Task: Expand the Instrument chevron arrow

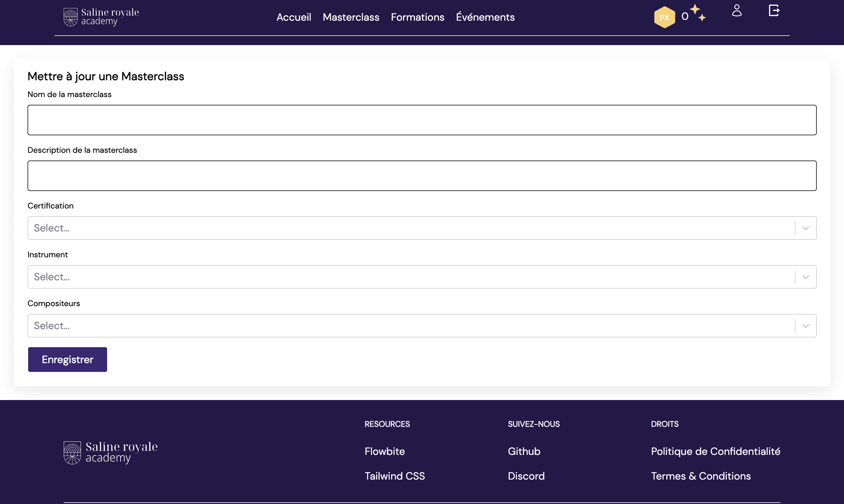Action: (x=806, y=277)
